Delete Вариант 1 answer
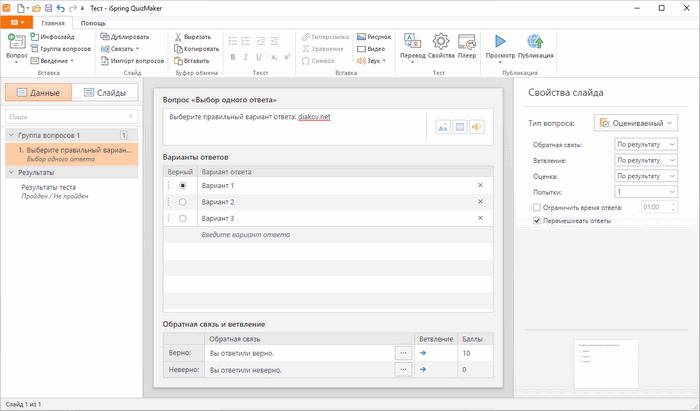Viewport: 700px width, 411px height. click(480, 185)
